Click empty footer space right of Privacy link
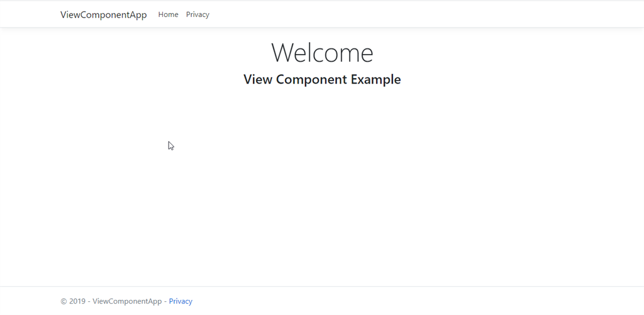The image size is (644, 315). click(411, 301)
